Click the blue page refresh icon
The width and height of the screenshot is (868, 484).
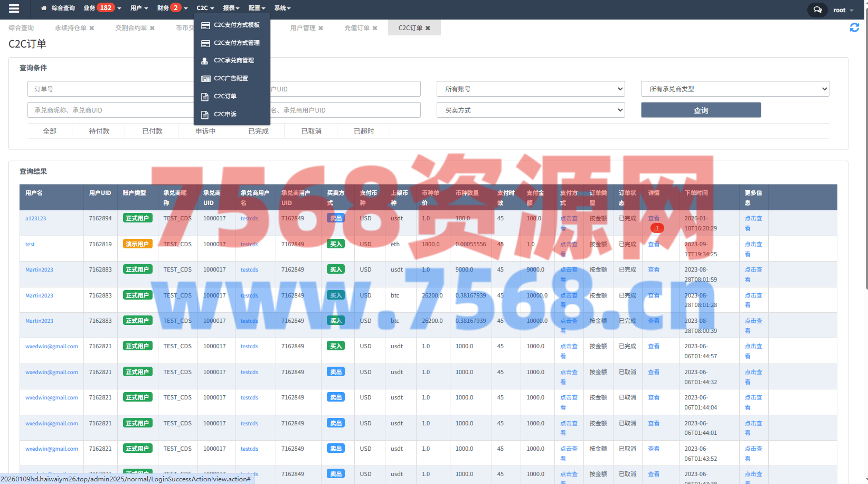pyautogui.click(x=854, y=27)
